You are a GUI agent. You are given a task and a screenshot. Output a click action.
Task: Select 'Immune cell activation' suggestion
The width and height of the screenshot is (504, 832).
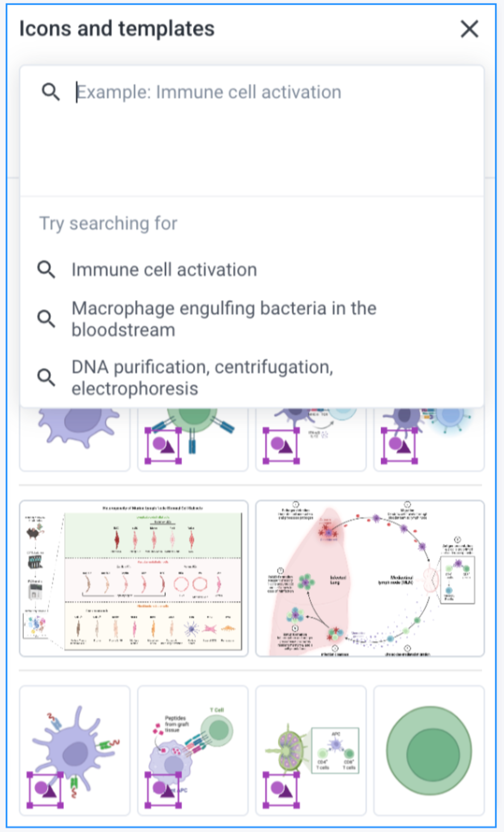pos(164,270)
